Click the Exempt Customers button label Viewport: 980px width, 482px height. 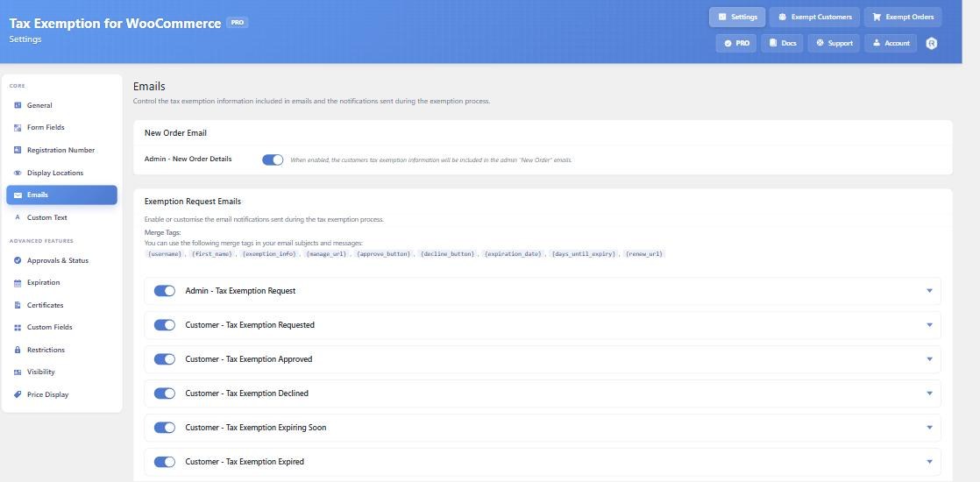[821, 17]
